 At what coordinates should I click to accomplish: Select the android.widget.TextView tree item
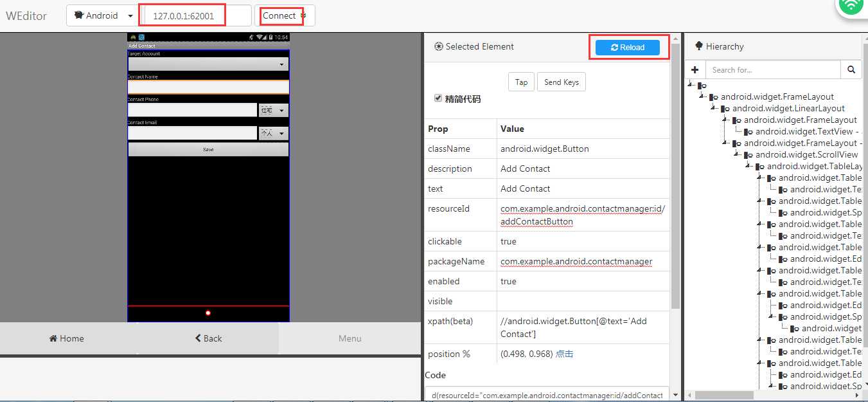click(x=808, y=131)
